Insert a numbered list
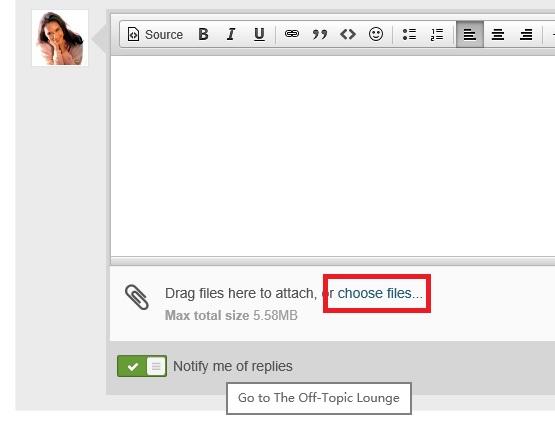Screen dimensions: 555x422 [437, 34]
